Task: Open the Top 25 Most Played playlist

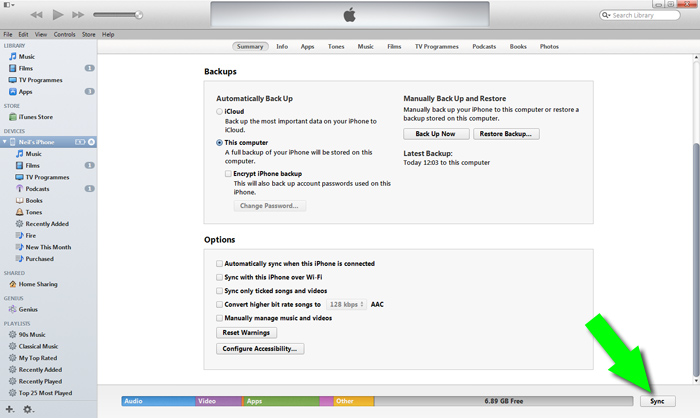Action: 45,393
